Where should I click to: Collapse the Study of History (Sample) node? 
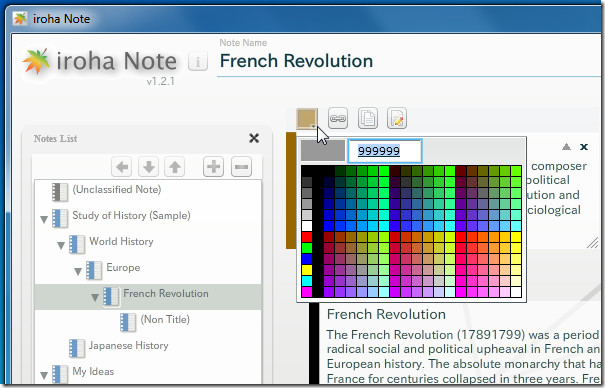pyautogui.click(x=44, y=219)
